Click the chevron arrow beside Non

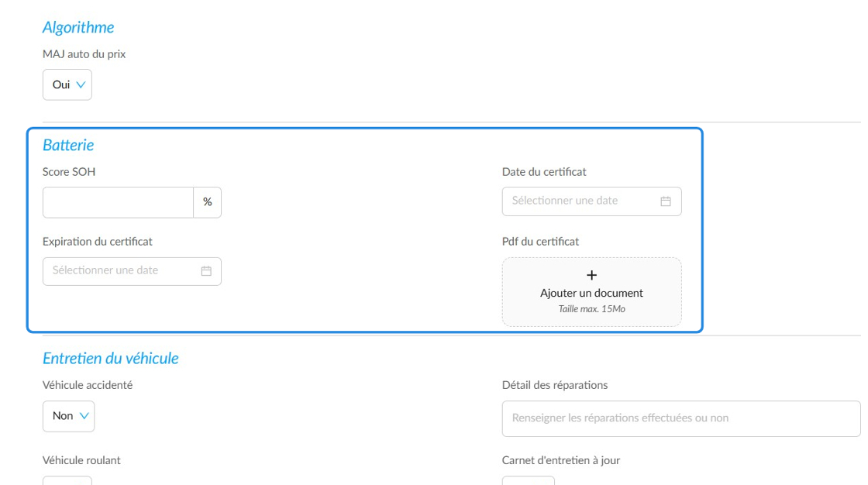pos(84,416)
